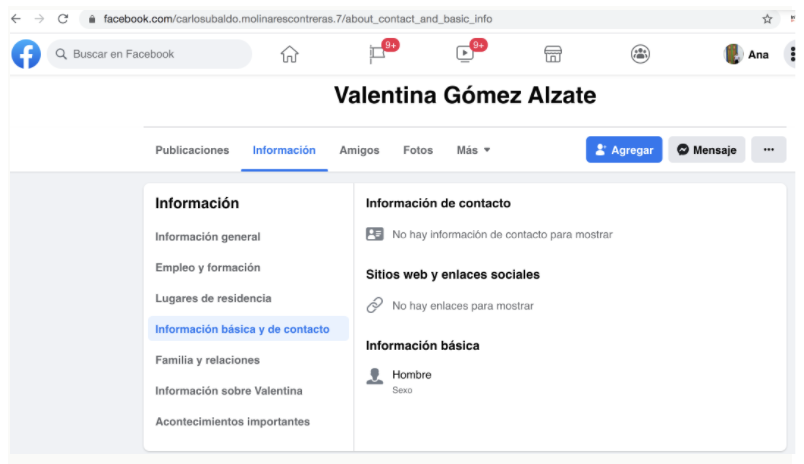Select Empleo y formación in the sidebar
Image resolution: width=804 pixels, height=464 pixels.
click(208, 268)
